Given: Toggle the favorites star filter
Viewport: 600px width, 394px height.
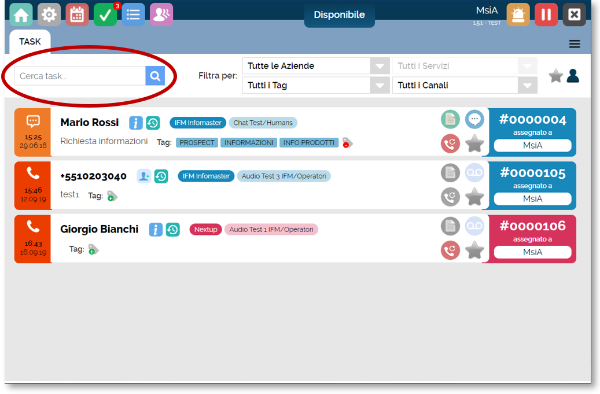Looking at the screenshot, I should coord(556,76).
